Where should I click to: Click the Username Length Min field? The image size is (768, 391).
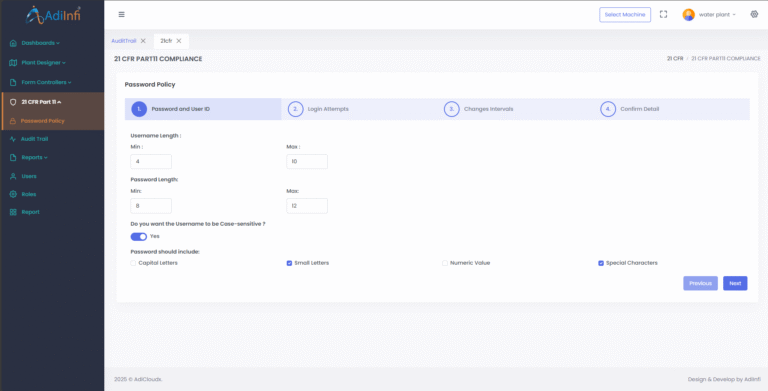pos(151,162)
